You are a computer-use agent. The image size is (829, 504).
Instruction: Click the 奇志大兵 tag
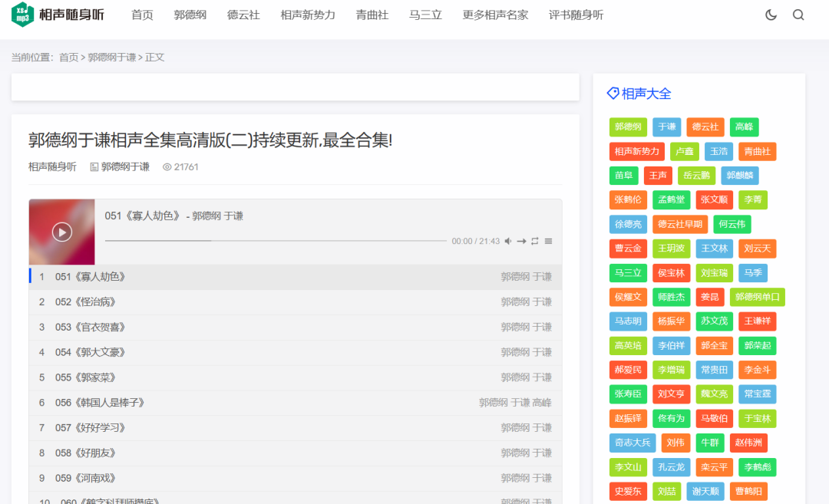coord(632,443)
